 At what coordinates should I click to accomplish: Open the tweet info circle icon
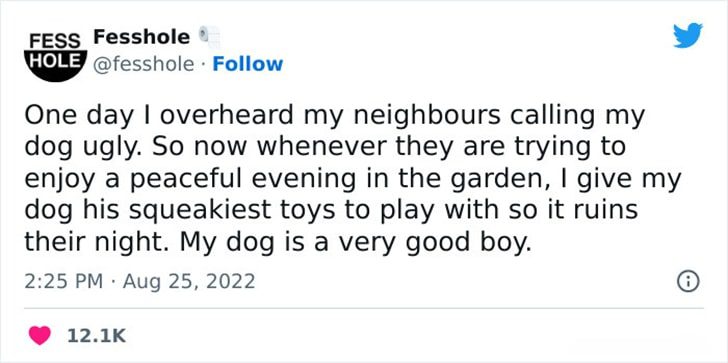click(x=688, y=282)
